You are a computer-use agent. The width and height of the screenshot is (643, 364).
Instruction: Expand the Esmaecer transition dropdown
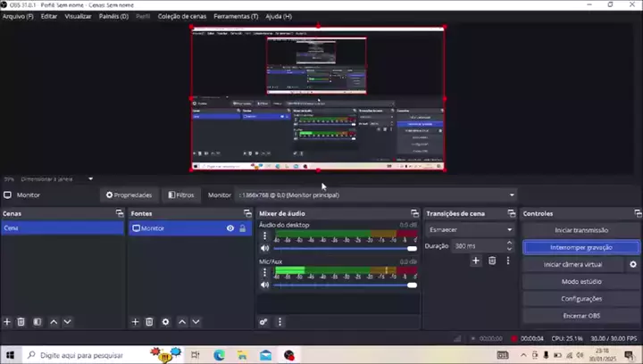pos(509,229)
